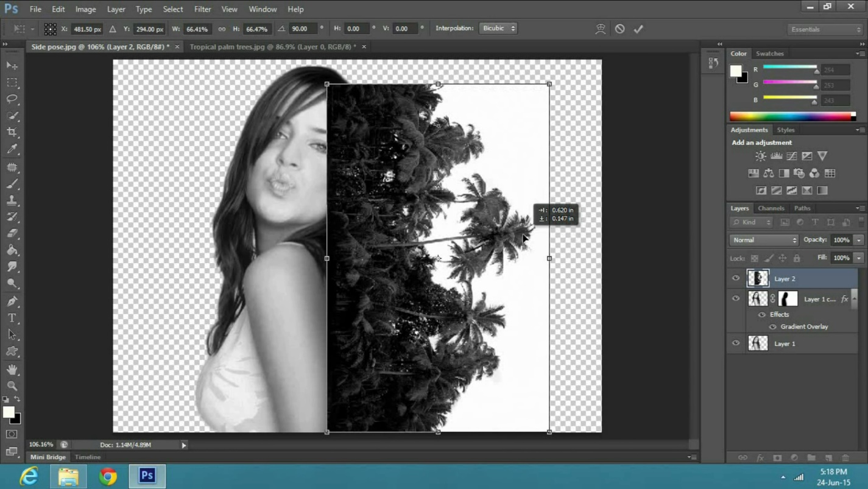This screenshot has height=489, width=868.
Task: Hide Layer 2 with eye icon
Action: (x=736, y=278)
